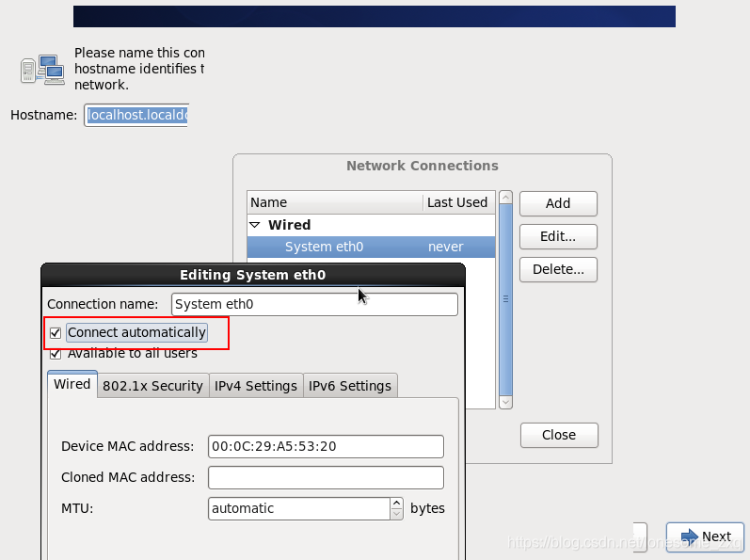Click the Delete... button

(558, 270)
